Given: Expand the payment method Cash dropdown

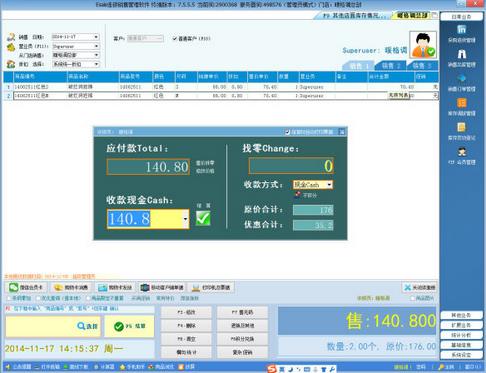Looking at the screenshot, I should tap(329, 184).
